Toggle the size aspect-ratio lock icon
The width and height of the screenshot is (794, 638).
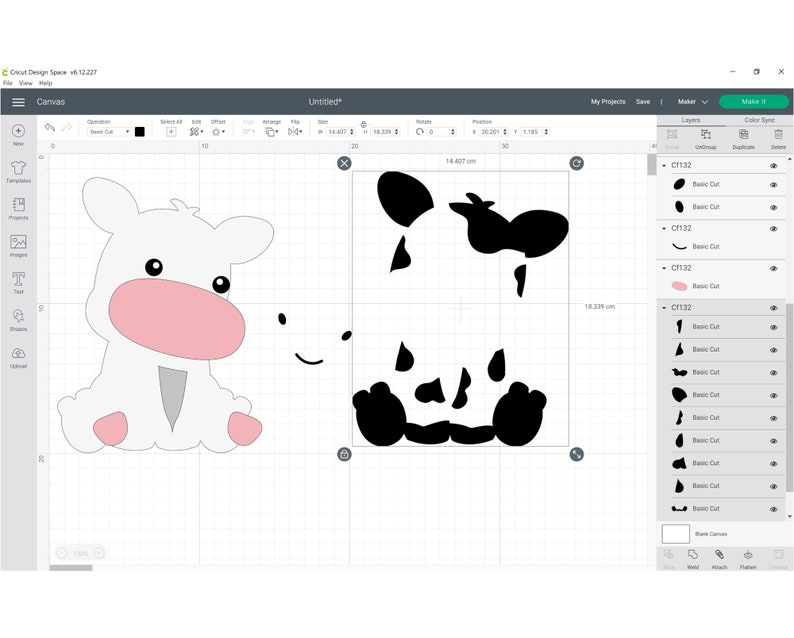364,124
